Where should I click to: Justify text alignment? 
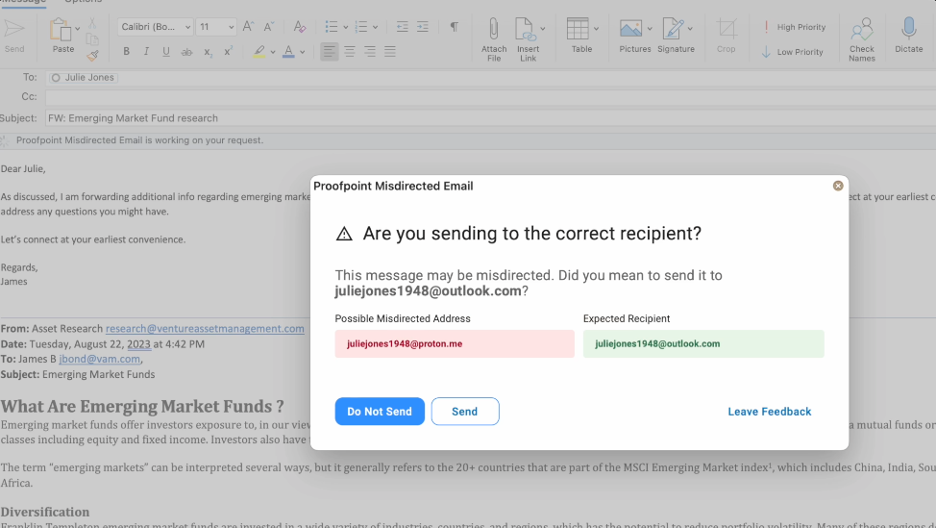click(390, 52)
